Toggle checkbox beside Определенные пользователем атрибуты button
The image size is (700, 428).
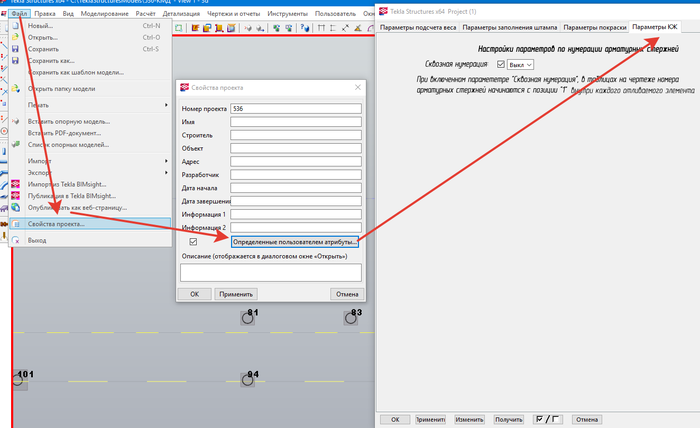click(193, 241)
